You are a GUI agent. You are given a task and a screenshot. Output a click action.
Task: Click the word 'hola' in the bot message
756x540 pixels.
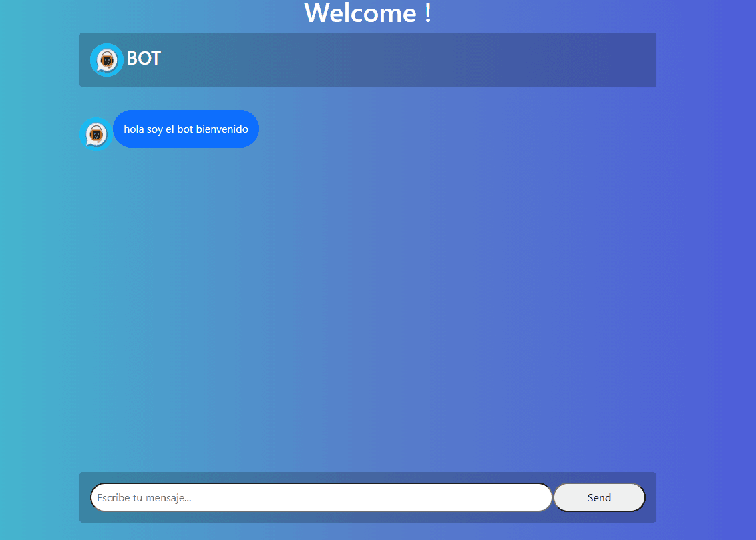(134, 129)
